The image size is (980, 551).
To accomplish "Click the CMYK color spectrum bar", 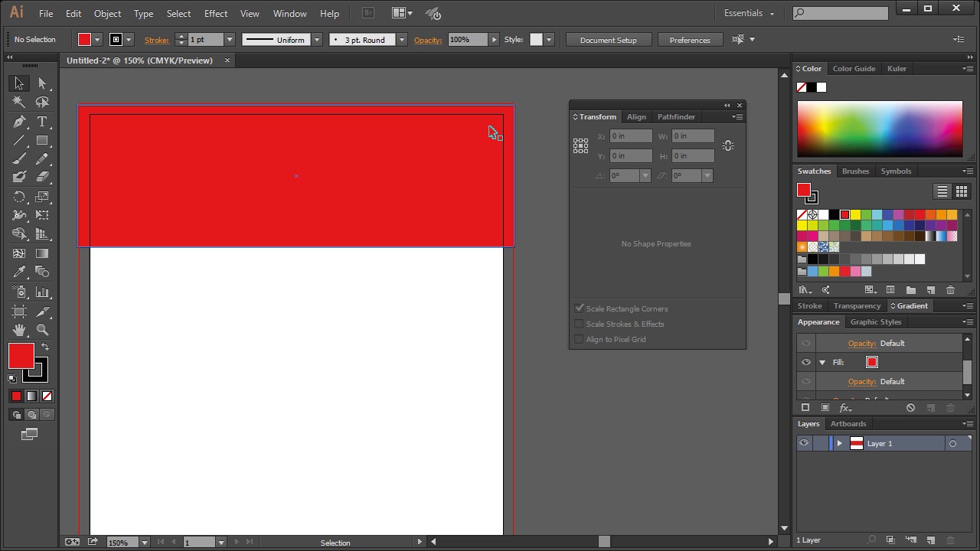I will click(x=880, y=129).
